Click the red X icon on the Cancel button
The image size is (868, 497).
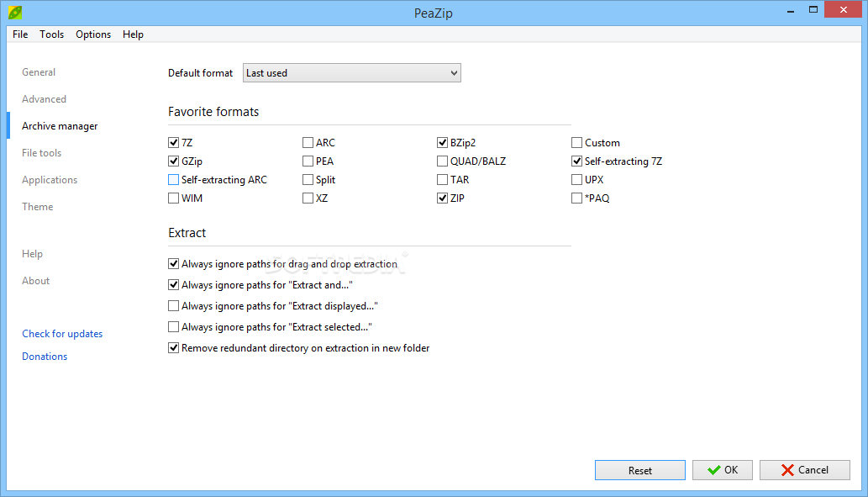(787, 470)
